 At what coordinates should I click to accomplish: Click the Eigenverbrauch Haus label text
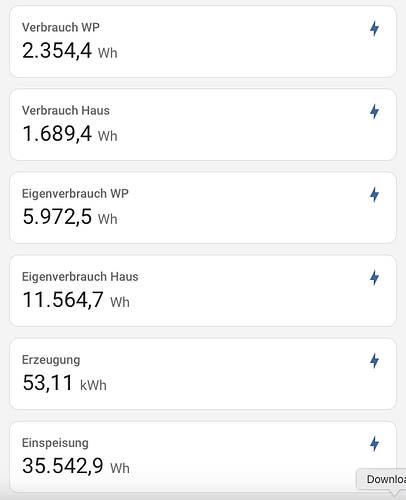point(80,277)
